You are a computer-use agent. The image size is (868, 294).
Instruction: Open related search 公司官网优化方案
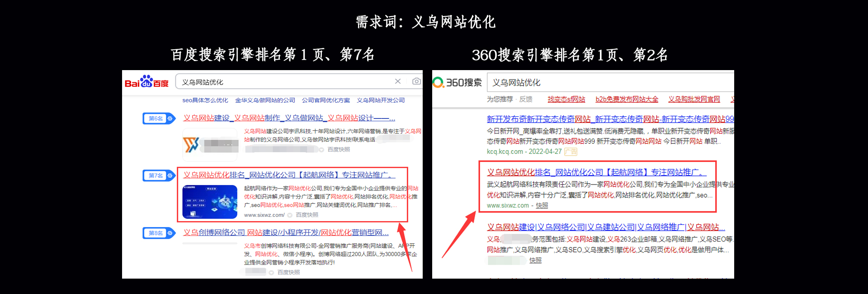coord(326,100)
